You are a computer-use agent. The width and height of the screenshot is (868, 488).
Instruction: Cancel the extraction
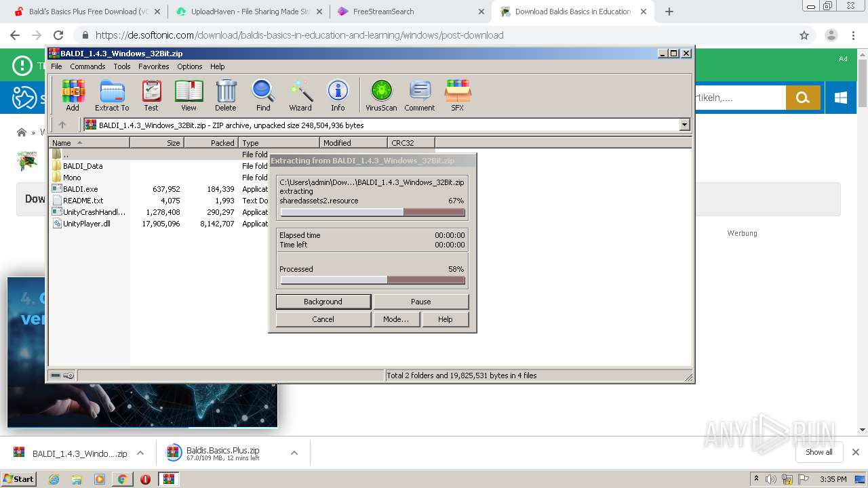pyautogui.click(x=323, y=319)
